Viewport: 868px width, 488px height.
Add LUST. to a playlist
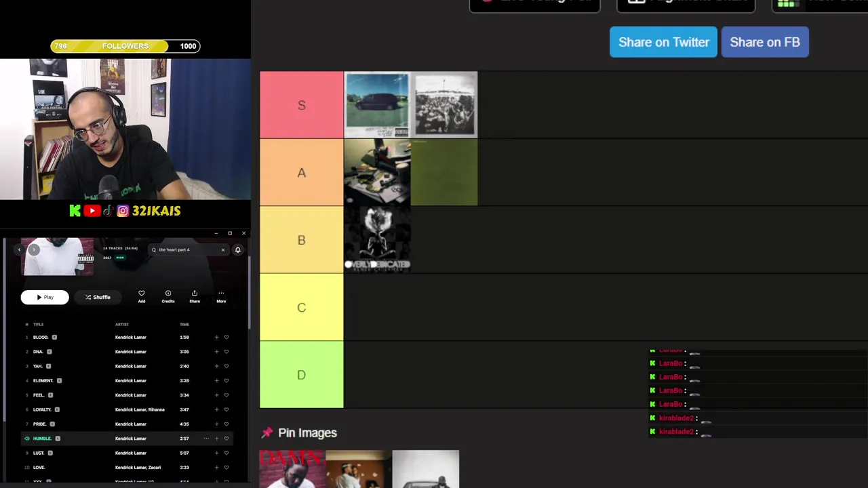[216, 453]
